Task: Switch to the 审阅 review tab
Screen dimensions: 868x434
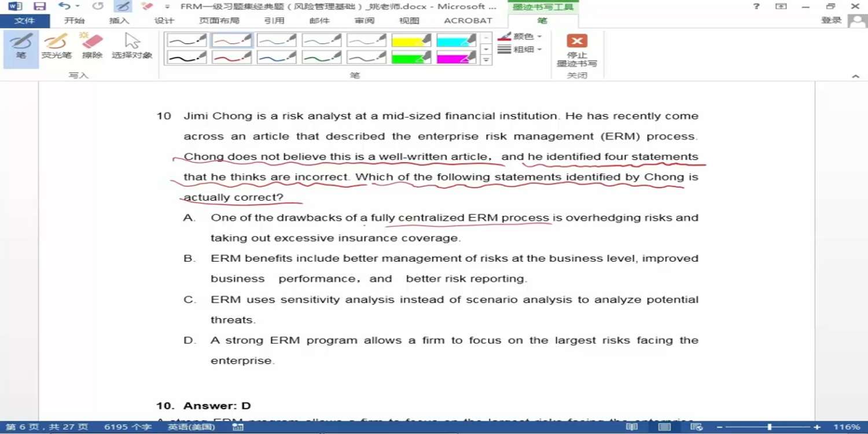Action: click(x=365, y=21)
